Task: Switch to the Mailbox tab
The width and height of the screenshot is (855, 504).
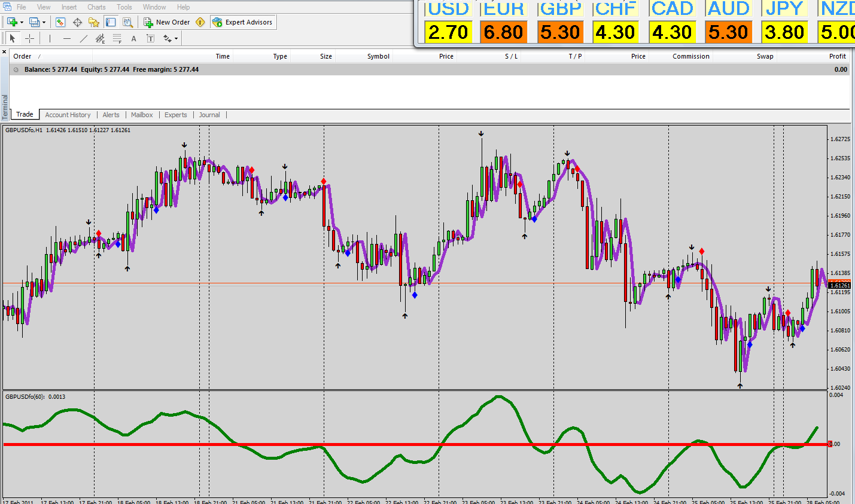Action: point(142,115)
